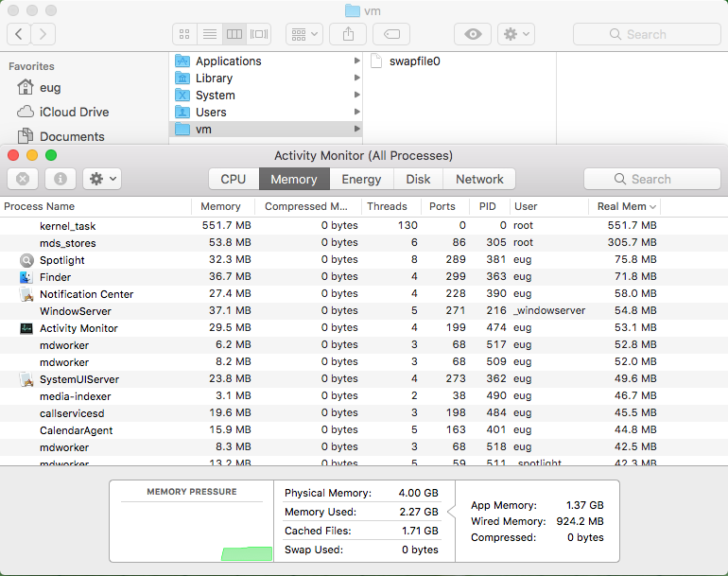Click the Finder Share button
Viewport: 728px width, 576px height.
pyautogui.click(x=348, y=34)
